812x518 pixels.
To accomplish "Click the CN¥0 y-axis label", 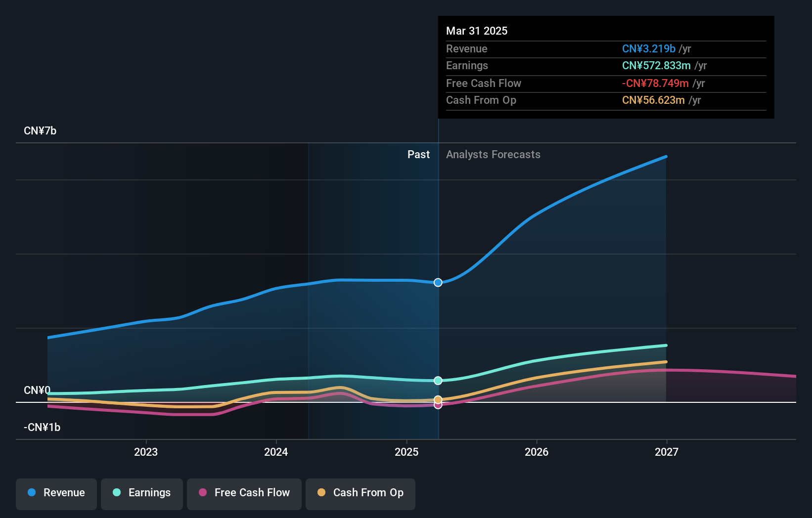I will (x=37, y=390).
